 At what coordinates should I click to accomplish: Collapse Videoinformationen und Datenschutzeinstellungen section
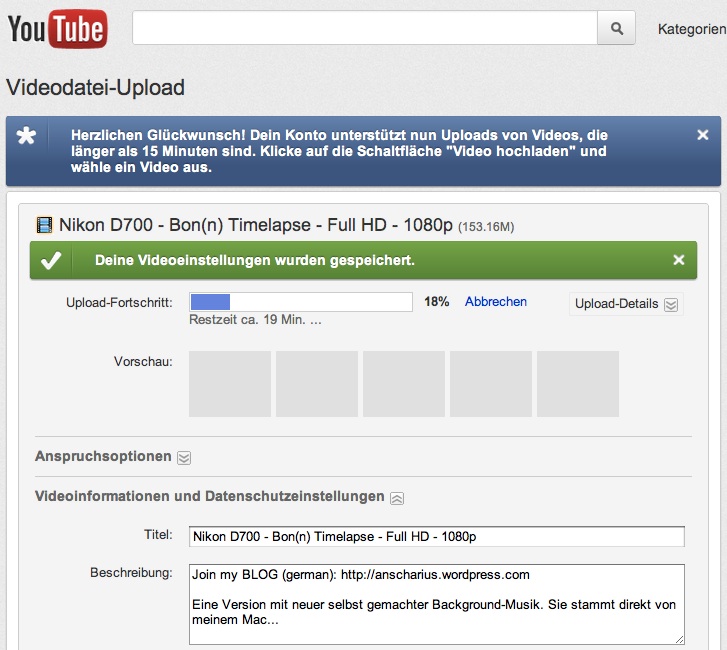(x=397, y=497)
